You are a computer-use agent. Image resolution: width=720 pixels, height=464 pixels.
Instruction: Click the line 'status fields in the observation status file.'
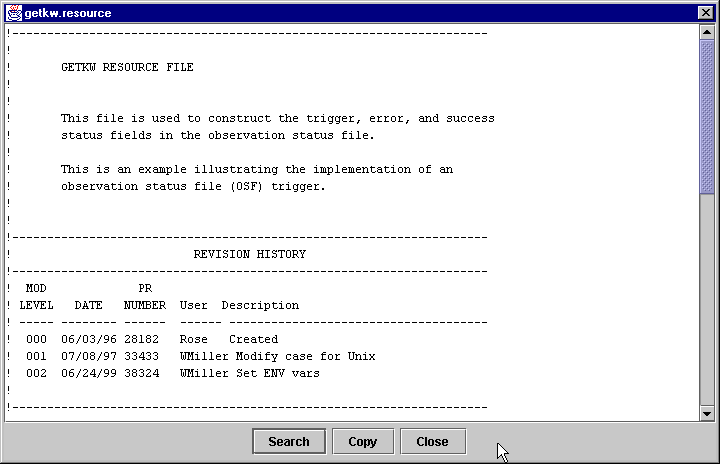click(218, 136)
